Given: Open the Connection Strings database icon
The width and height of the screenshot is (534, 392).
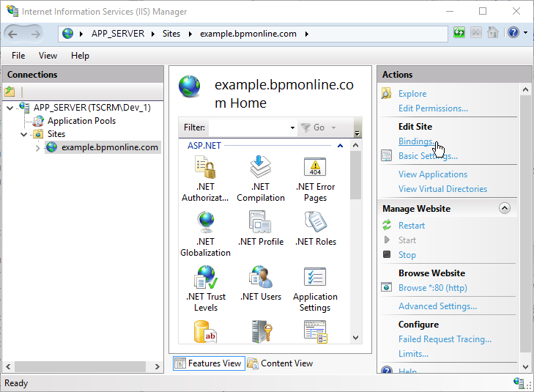Looking at the screenshot, I should tap(205, 331).
